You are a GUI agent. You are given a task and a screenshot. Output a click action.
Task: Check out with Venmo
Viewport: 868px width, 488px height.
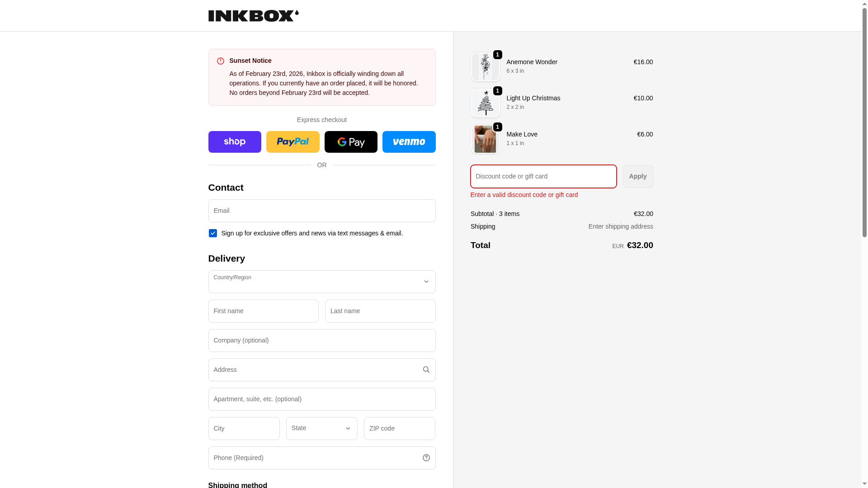coord(409,142)
